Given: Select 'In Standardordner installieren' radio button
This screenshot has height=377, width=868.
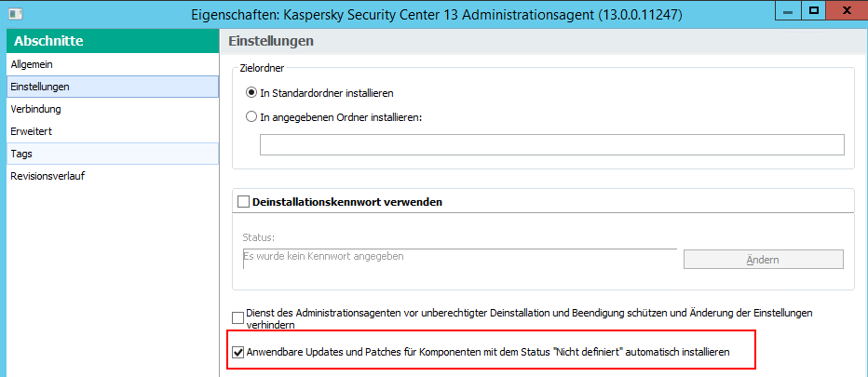Looking at the screenshot, I should (251, 93).
